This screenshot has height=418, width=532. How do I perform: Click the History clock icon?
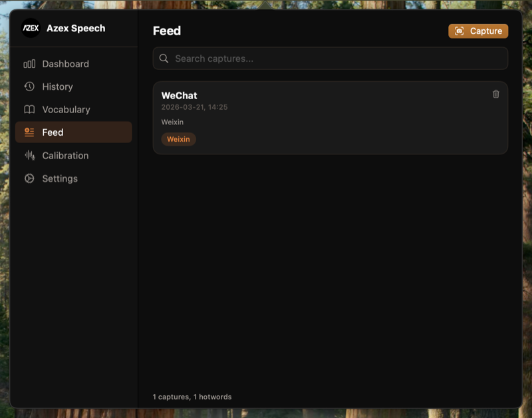point(29,87)
